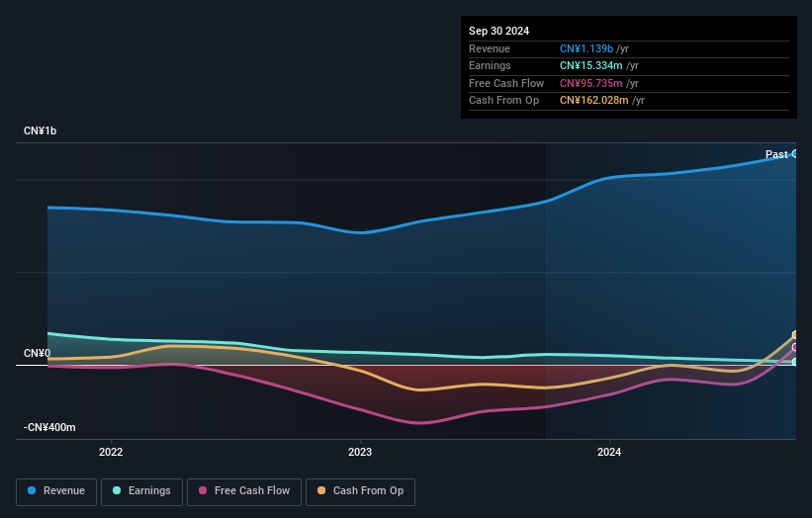The height and width of the screenshot is (518, 812).
Task: Click the teal Earnings end-point marker
Action: [795, 362]
